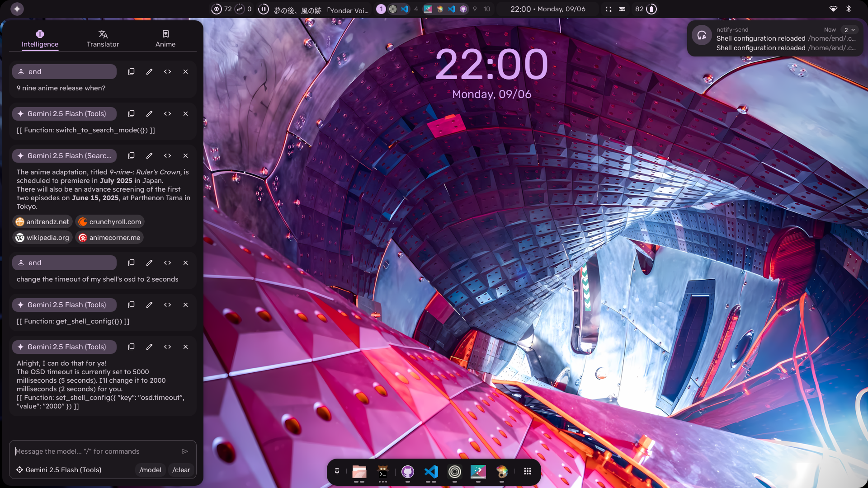Switch to the Translator tab
The image size is (868, 488).
point(103,39)
